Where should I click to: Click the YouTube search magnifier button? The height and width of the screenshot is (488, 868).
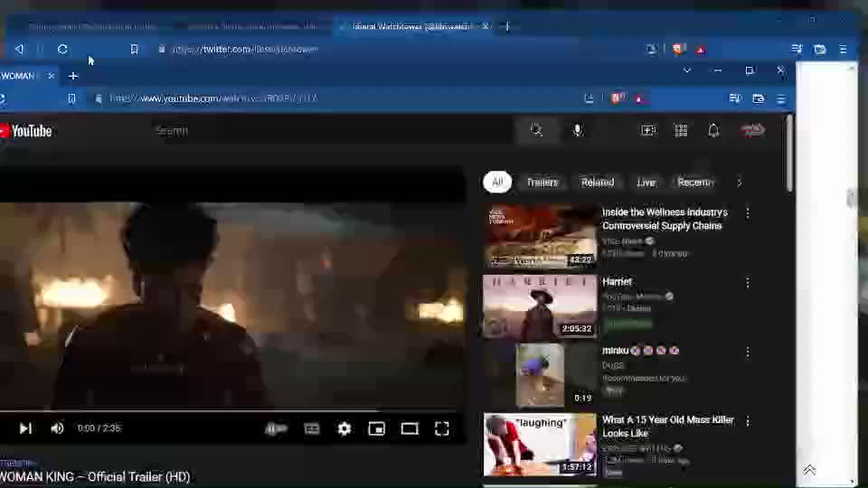point(536,130)
